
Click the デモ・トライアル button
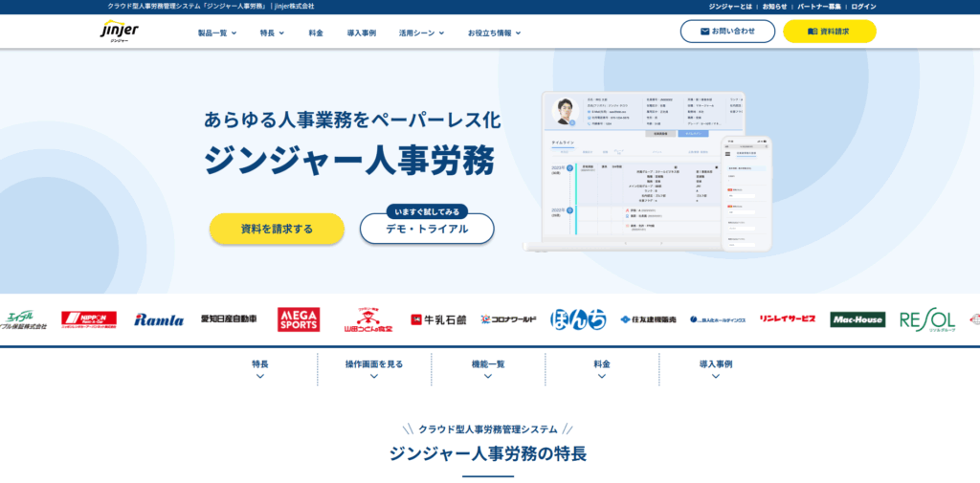click(427, 229)
